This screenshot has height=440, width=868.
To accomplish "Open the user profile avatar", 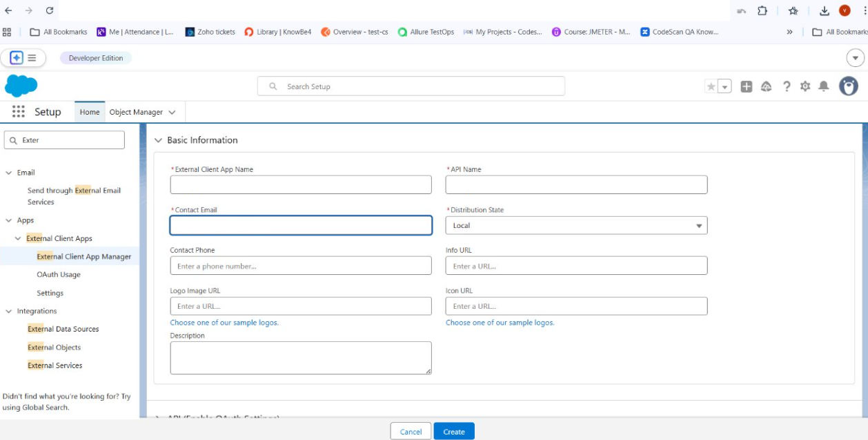I will click(848, 86).
